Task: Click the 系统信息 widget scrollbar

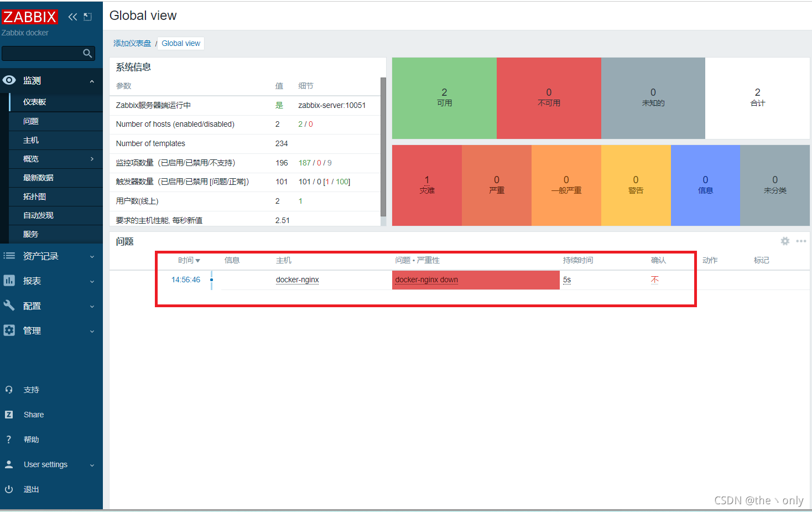Action: [383, 147]
